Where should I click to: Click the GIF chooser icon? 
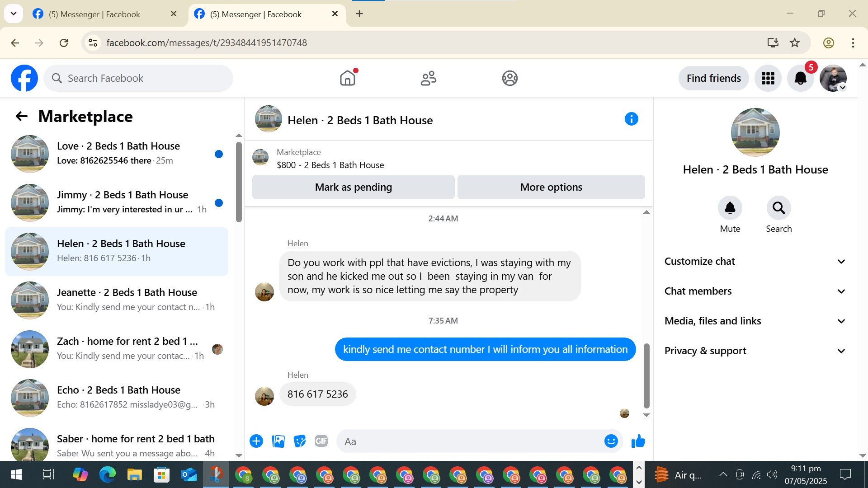tap(321, 441)
